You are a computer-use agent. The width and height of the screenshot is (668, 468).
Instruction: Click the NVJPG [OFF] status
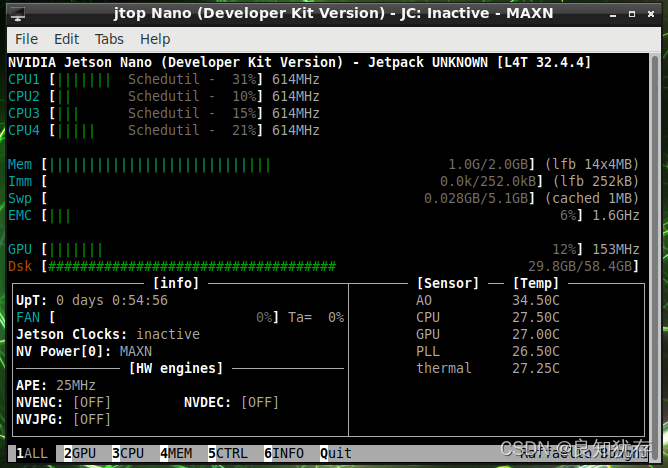92,419
